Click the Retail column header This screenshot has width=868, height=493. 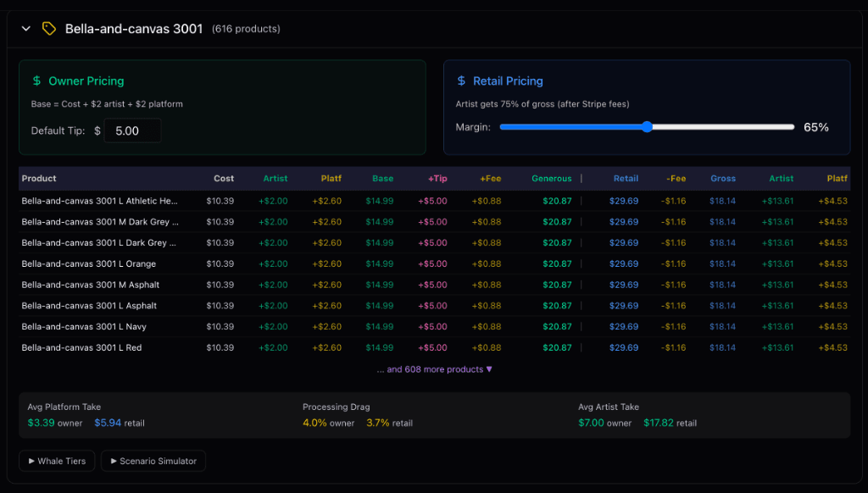(626, 179)
